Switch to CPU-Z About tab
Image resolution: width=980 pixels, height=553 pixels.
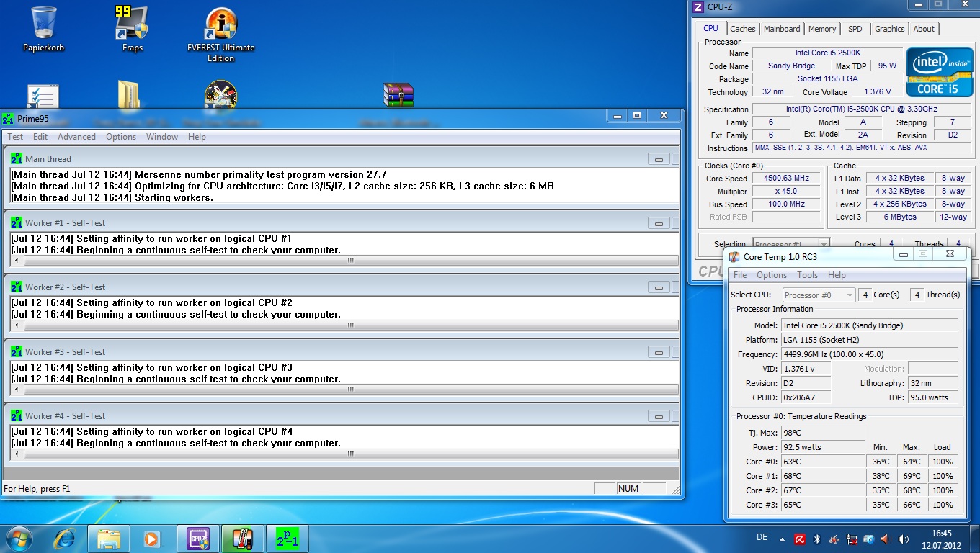(x=924, y=29)
